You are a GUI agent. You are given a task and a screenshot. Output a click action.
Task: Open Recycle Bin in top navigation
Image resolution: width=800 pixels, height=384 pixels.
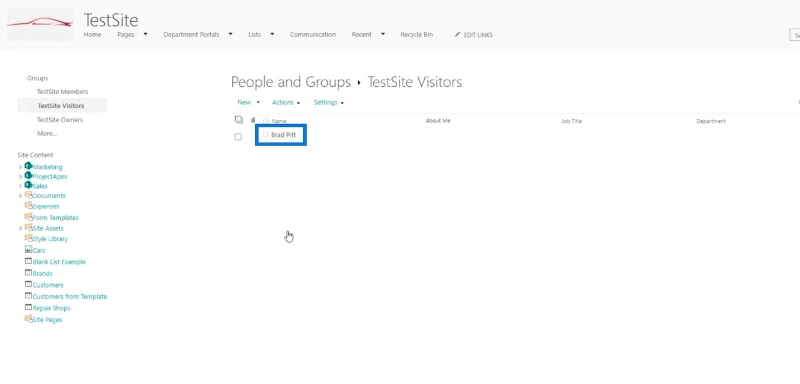416,35
